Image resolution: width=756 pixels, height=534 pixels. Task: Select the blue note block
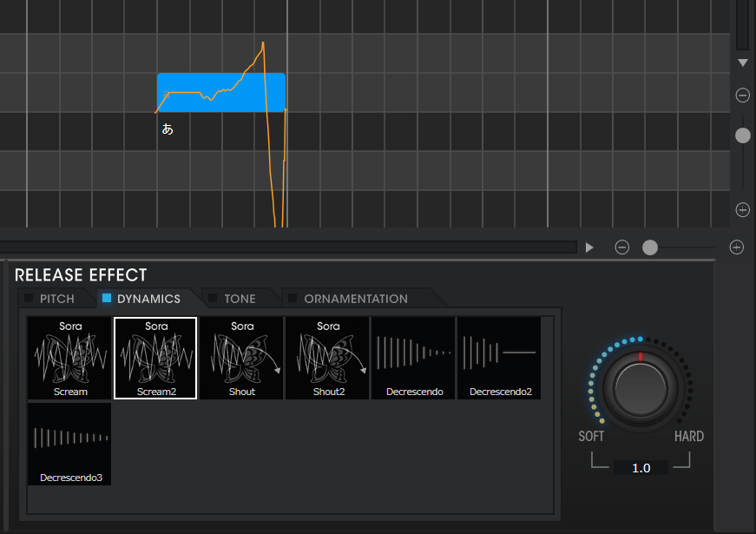pos(220,93)
